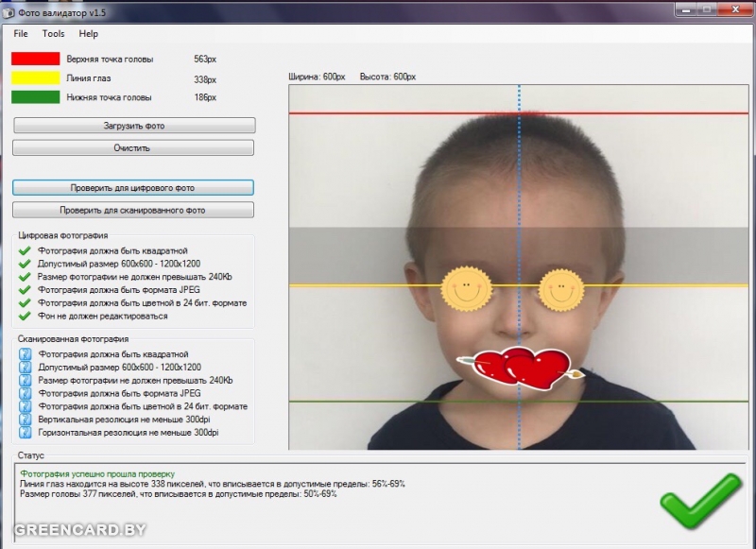Click the red 'Верхняя точка головы' color swatch

point(35,60)
